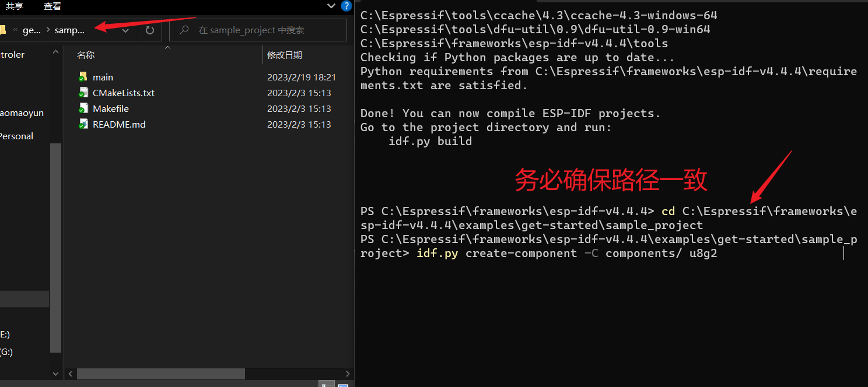Select aomaoyun item in navigation pane
This screenshot has height=387, width=868.
point(22,112)
